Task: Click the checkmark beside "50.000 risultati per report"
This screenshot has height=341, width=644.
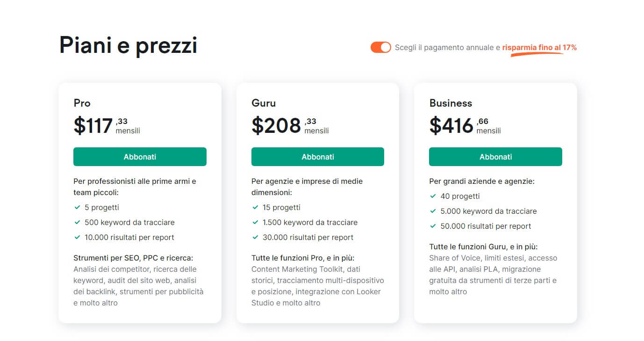Action: 433,226
